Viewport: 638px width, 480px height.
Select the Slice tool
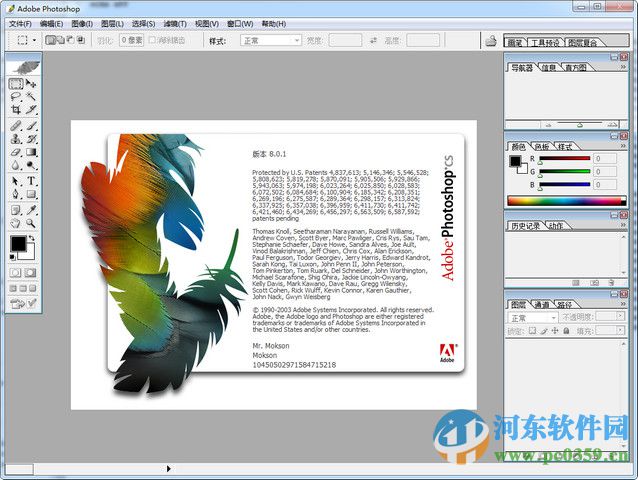click(x=31, y=109)
